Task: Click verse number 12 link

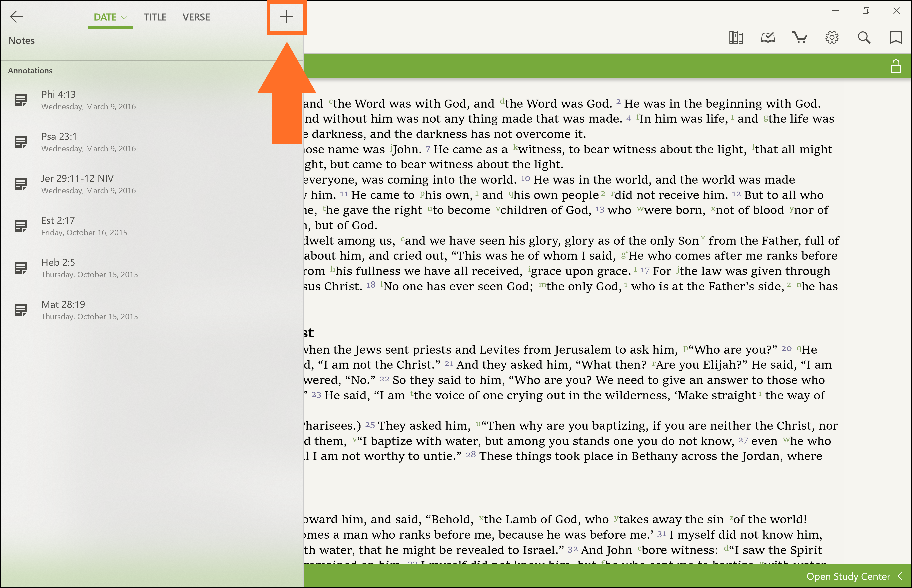Action: (736, 194)
